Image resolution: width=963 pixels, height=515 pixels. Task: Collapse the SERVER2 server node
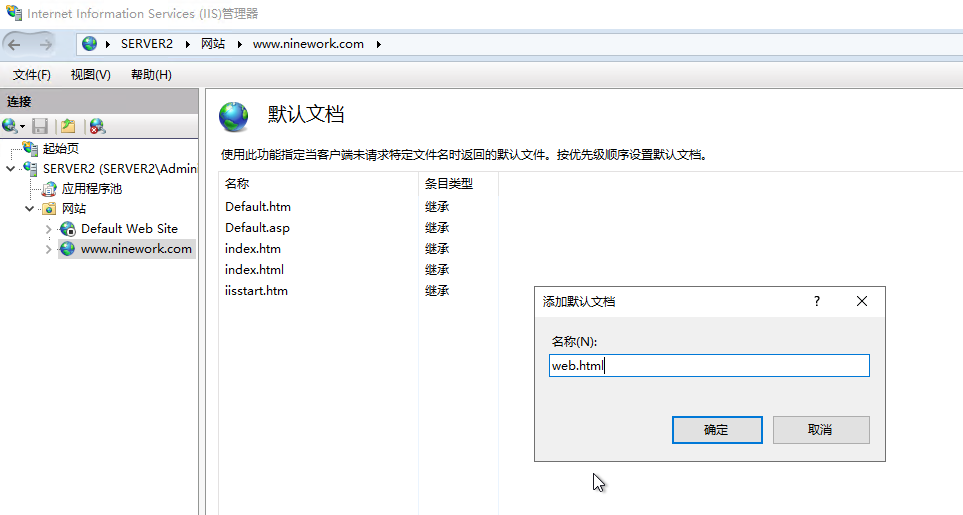[x=11, y=168]
